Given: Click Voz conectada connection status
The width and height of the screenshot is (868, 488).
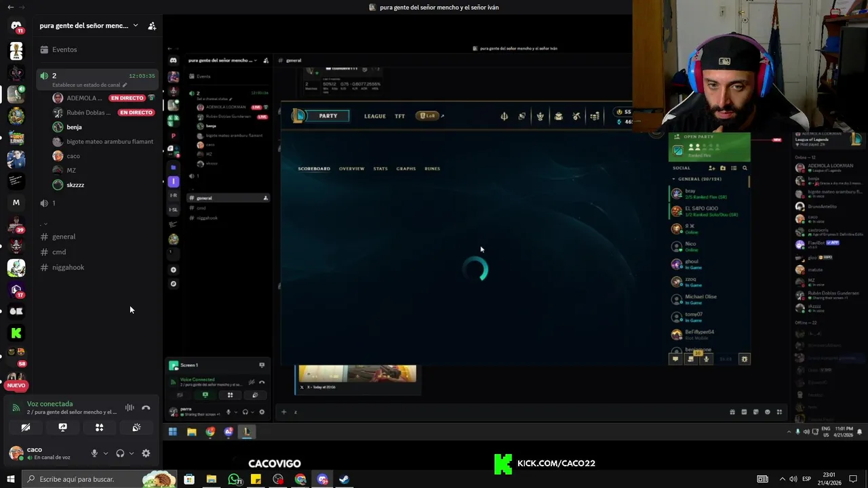Looking at the screenshot, I should point(50,404).
